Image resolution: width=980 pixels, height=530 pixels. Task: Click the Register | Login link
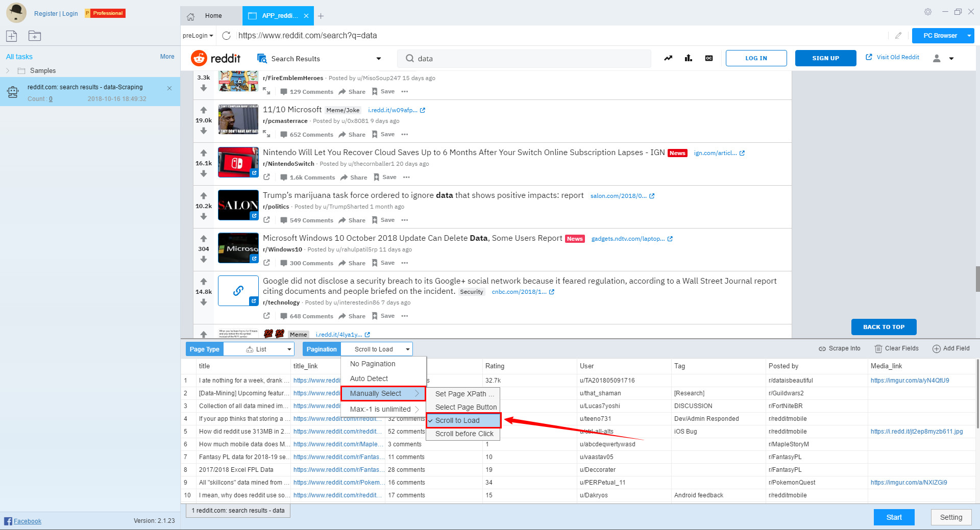(56, 14)
